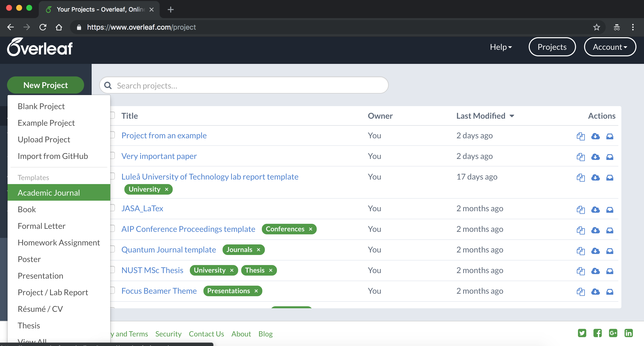644x346 pixels.
Task: Select Thesis from the templates list
Action: pyautogui.click(x=29, y=325)
